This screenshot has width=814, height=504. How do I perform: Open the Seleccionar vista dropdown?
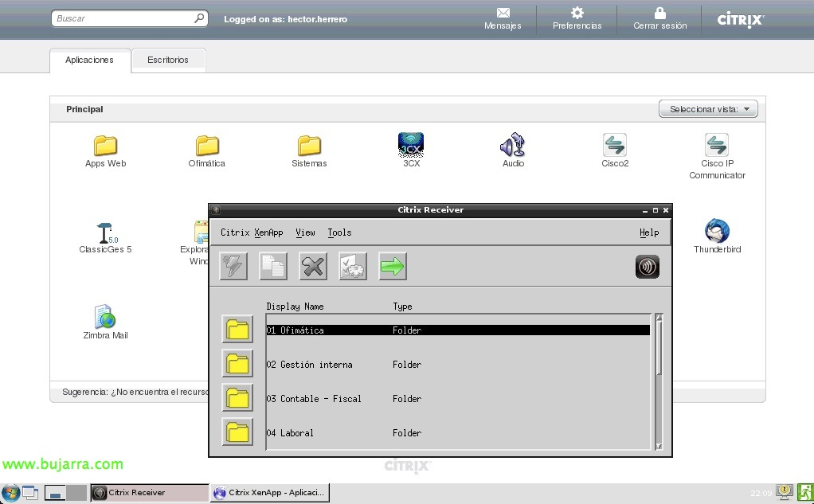[x=708, y=109]
